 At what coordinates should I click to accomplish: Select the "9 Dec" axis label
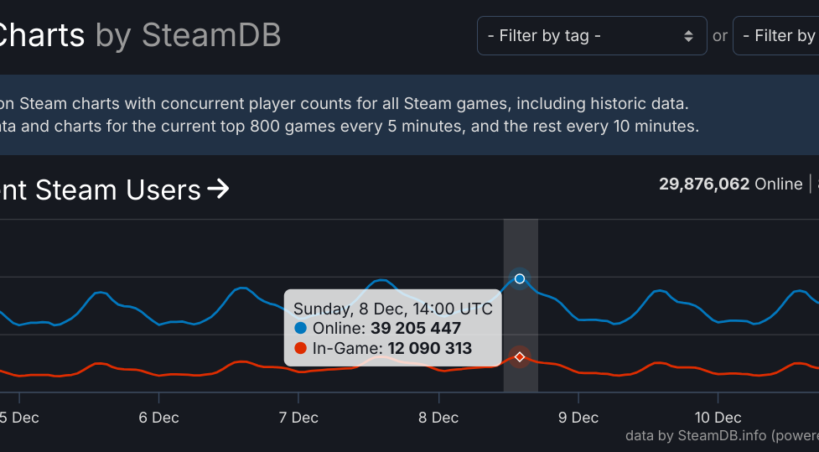click(578, 417)
